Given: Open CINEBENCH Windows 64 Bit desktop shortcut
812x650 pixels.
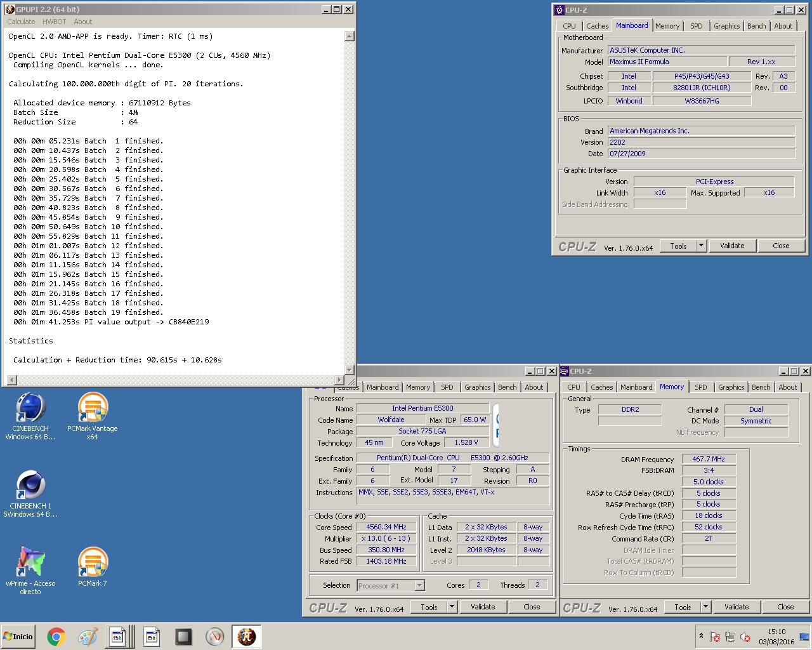Looking at the screenshot, I should click(30, 416).
